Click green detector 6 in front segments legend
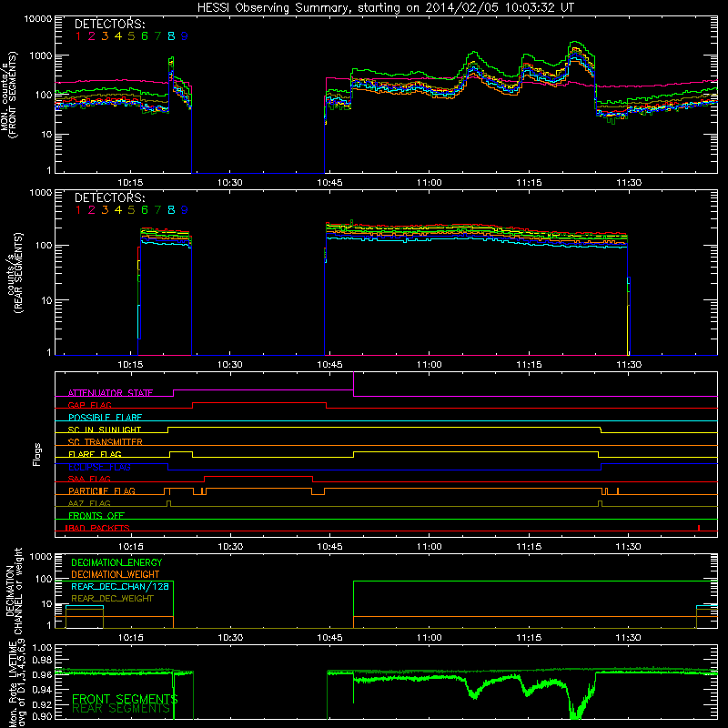728x728 pixels. pyautogui.click(x=145, y=36)
